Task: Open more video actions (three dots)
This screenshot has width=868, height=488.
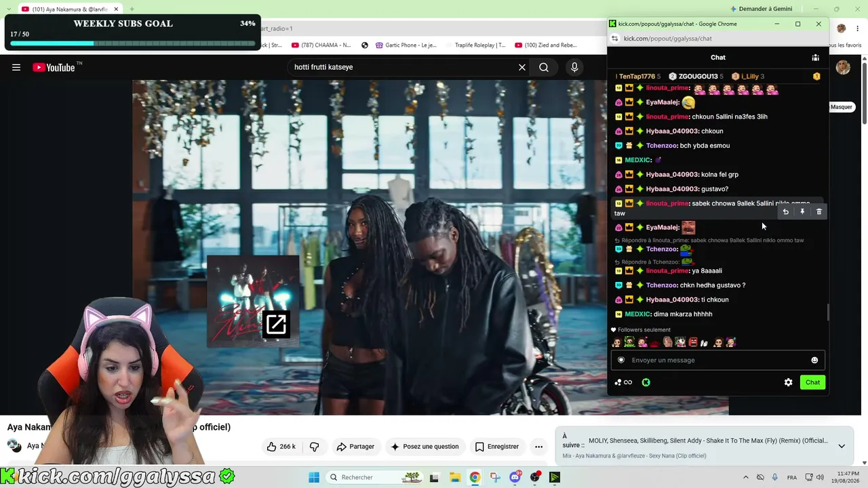Action: tap(538, 447)
